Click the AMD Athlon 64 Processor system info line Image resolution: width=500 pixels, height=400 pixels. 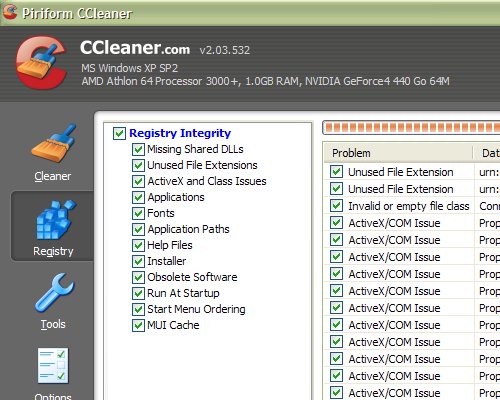click(266, 81)
